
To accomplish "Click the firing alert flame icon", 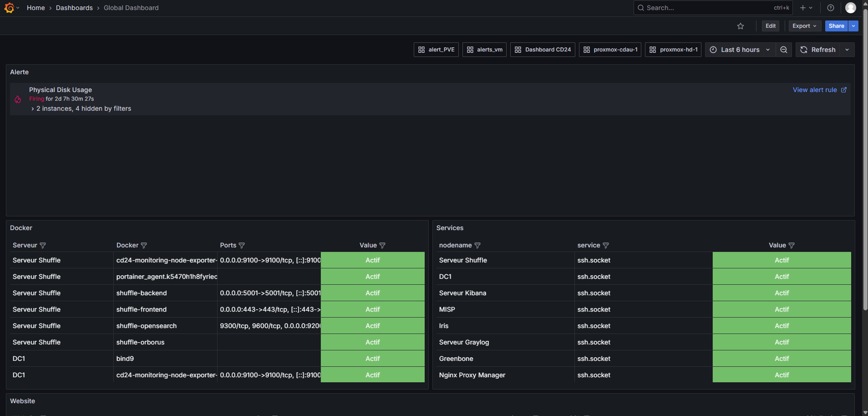I will pyautogui.click(x=18, y=99).
